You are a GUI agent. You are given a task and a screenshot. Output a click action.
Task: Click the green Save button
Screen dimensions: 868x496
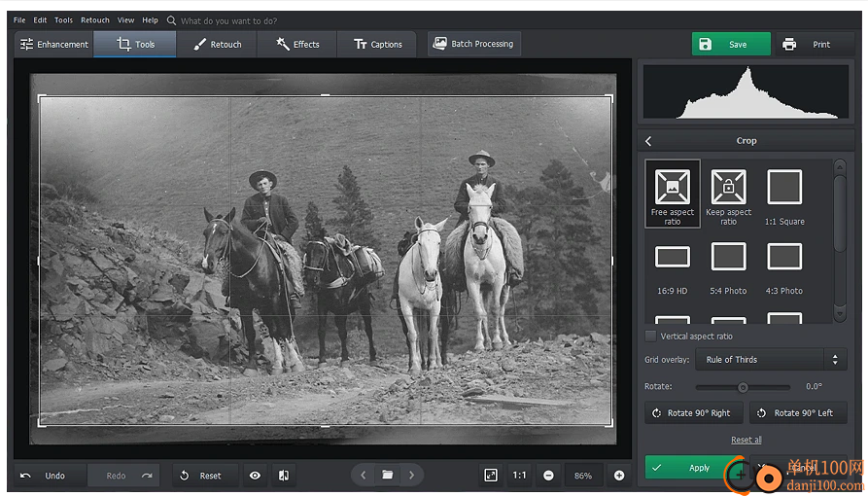click(x=731, y=45)
